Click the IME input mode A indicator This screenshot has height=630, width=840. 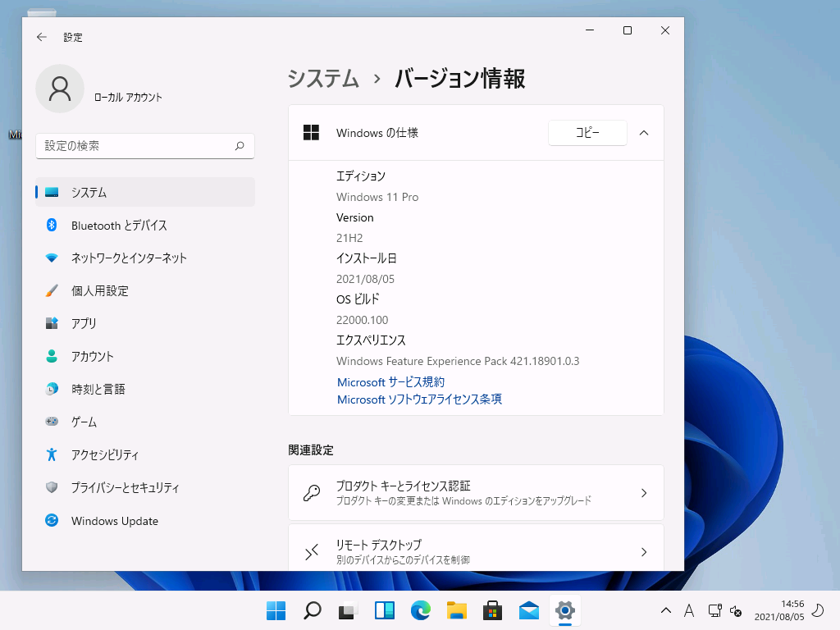pyautogui.click(x=689, y=610)
